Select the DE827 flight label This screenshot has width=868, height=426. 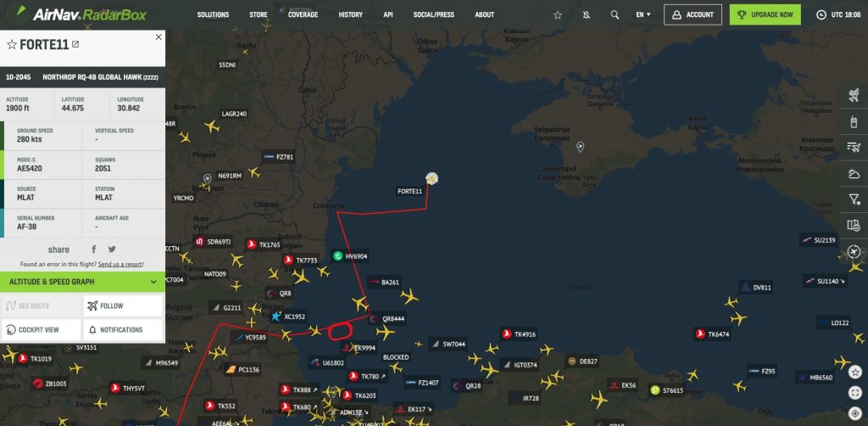(x=581, y=362)
